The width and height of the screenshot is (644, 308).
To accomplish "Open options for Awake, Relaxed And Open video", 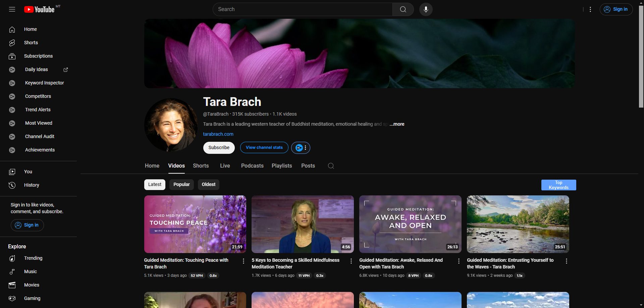I will point(459,261).
